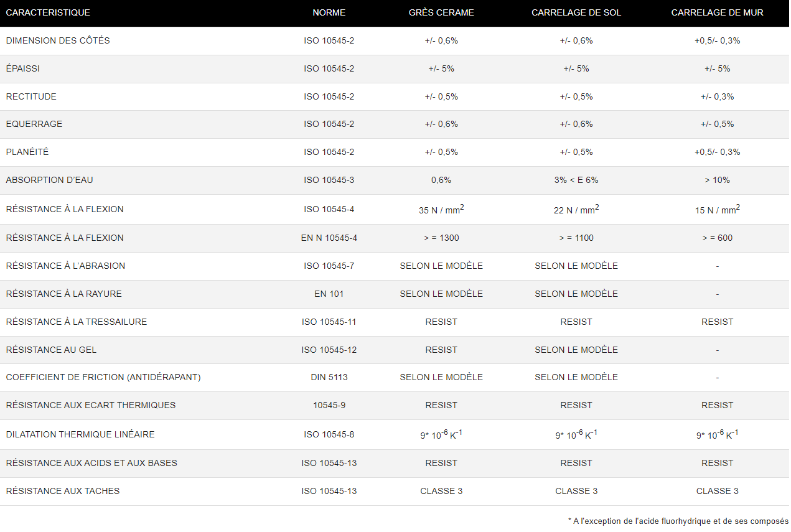791x532 pixels.
Task: Select the RÉSISTANCE AU GEL row label
Action: point(51,350)
